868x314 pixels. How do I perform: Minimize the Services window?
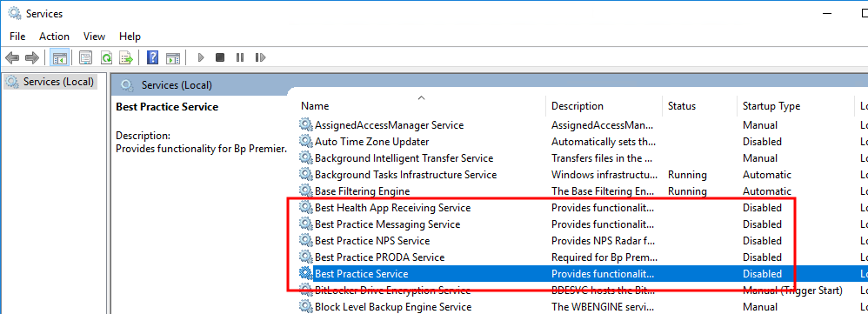(x=827, y=14)
